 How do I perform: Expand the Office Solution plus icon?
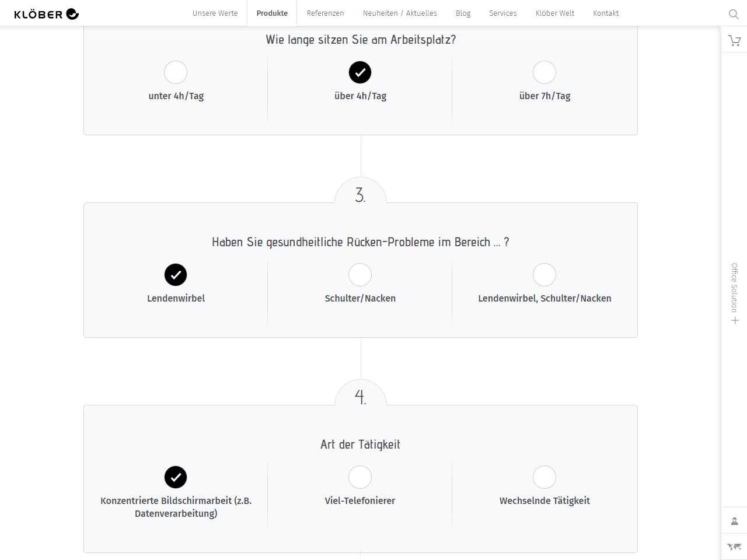(735, 320)
